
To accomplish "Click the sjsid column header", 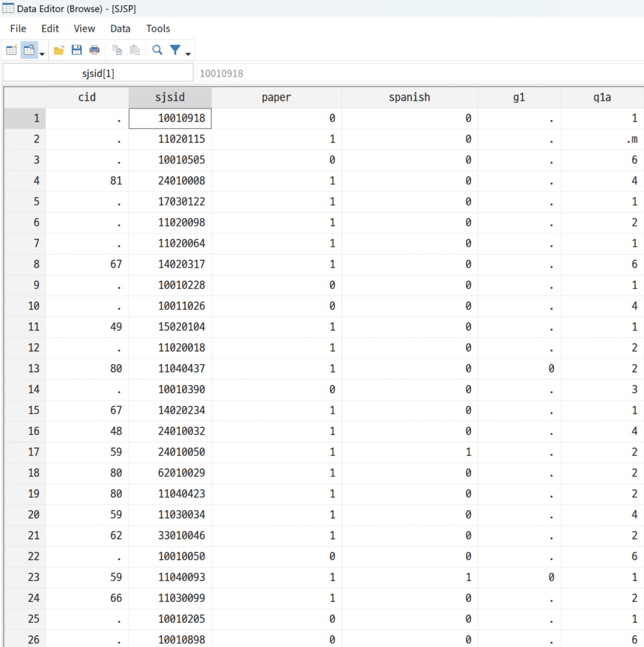I will click(170, 97).
